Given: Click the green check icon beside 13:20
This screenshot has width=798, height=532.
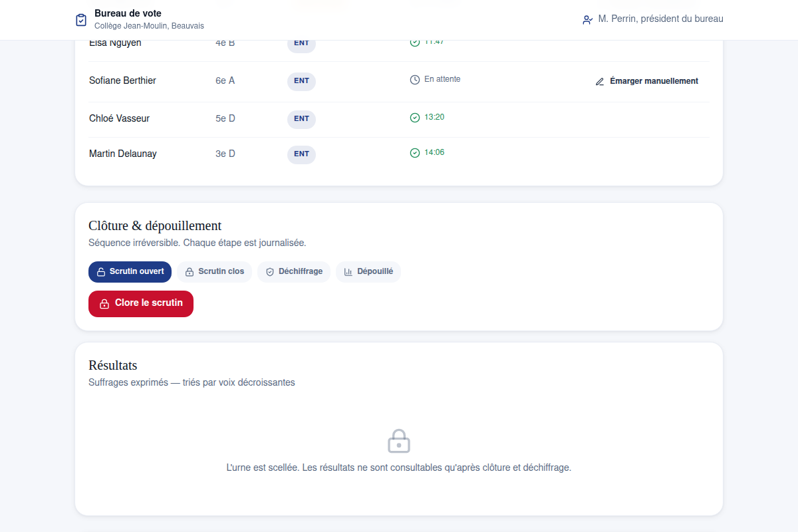Looking at the screenshot, I should pos(415,118).
